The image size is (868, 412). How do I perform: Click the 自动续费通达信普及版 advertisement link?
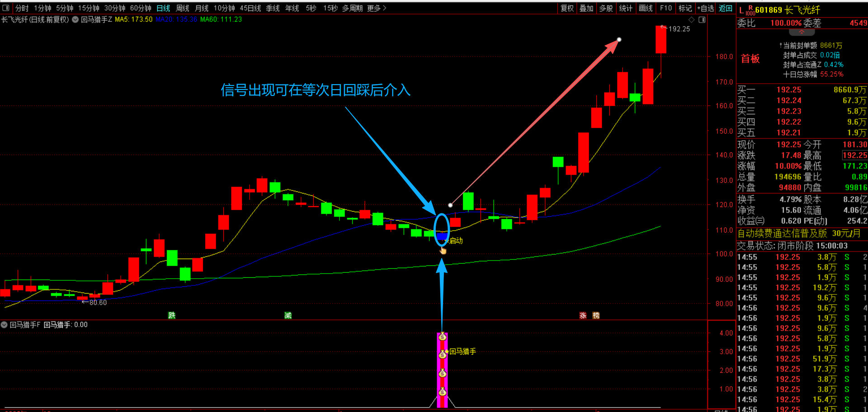pos(799,233)
